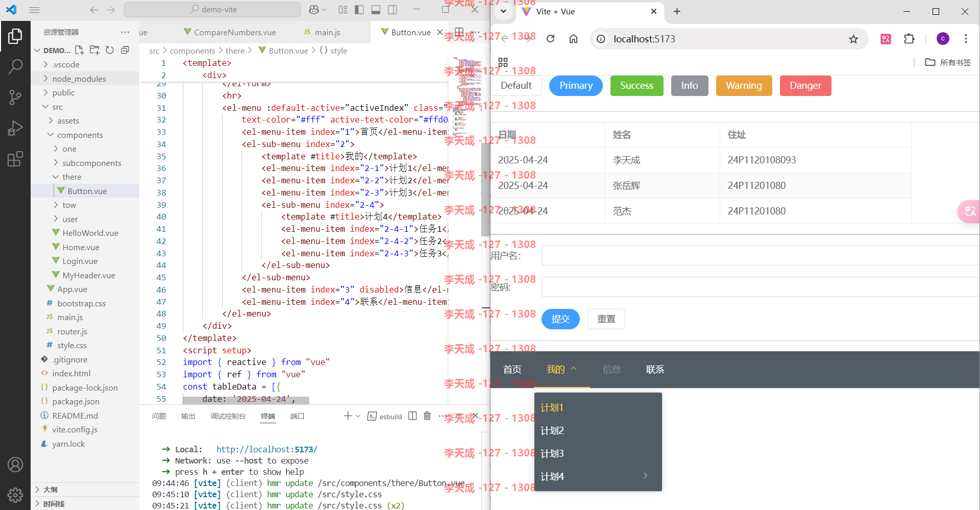Screen dimensions: 980x510
Task: Switch to the CompareNumbers.vue tab
Action: [x=234, y=32]
